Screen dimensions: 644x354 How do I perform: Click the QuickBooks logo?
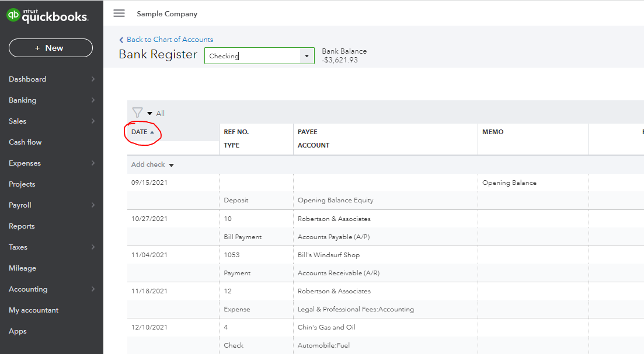(x=47, y=16)
